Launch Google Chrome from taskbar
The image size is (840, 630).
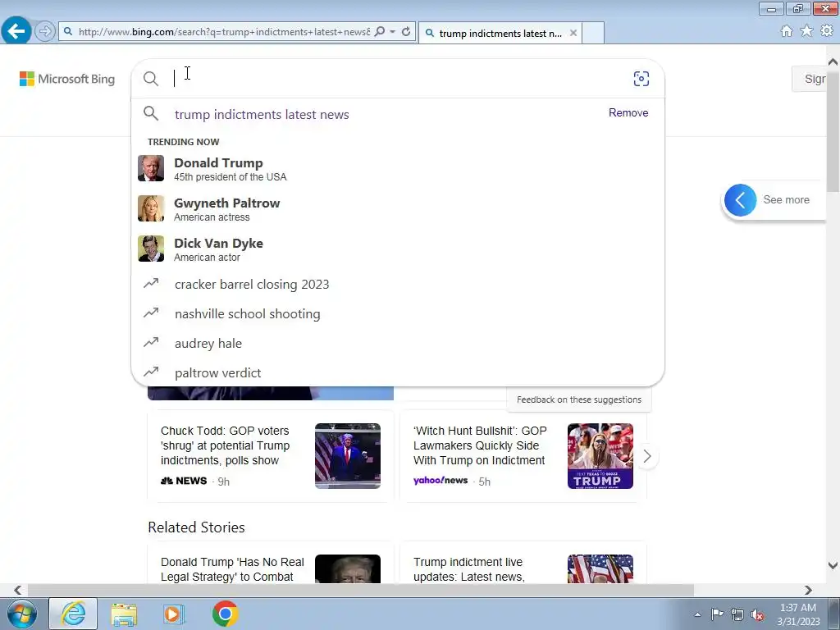coord(225,614)
